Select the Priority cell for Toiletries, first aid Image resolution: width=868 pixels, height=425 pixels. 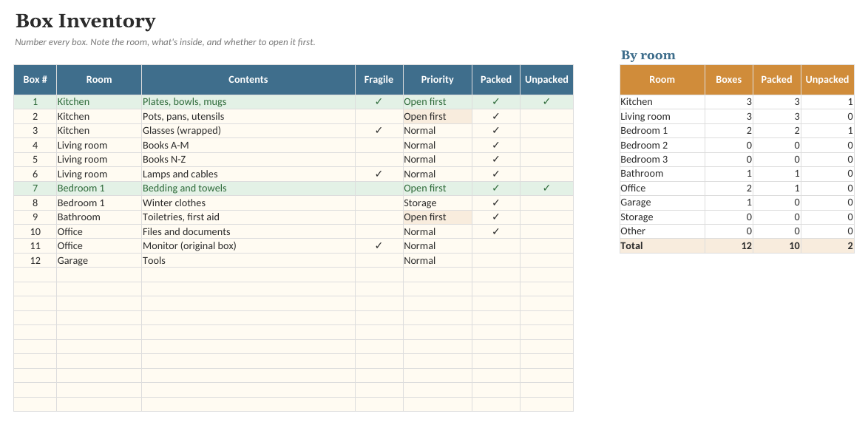pyautogui.click(x=437, y=217)
